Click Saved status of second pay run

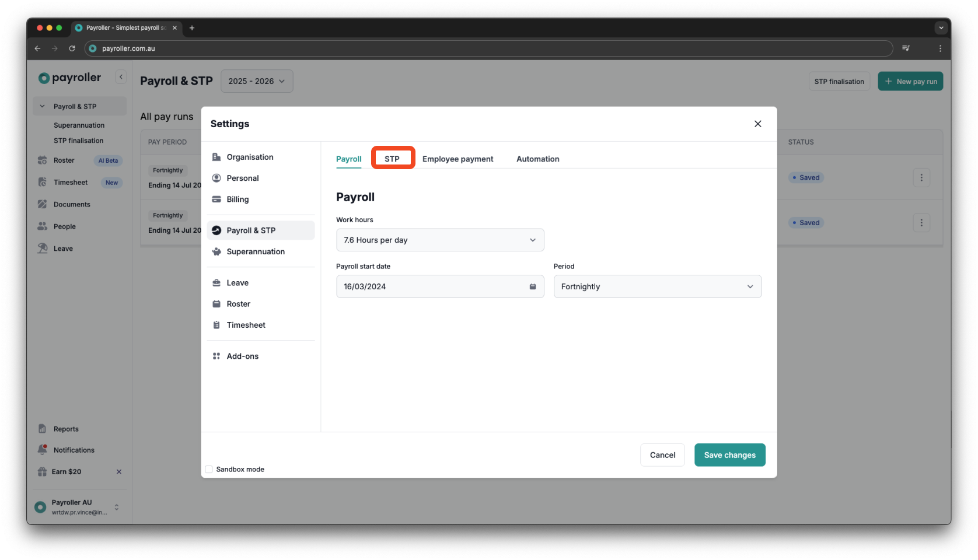(806, 222)
